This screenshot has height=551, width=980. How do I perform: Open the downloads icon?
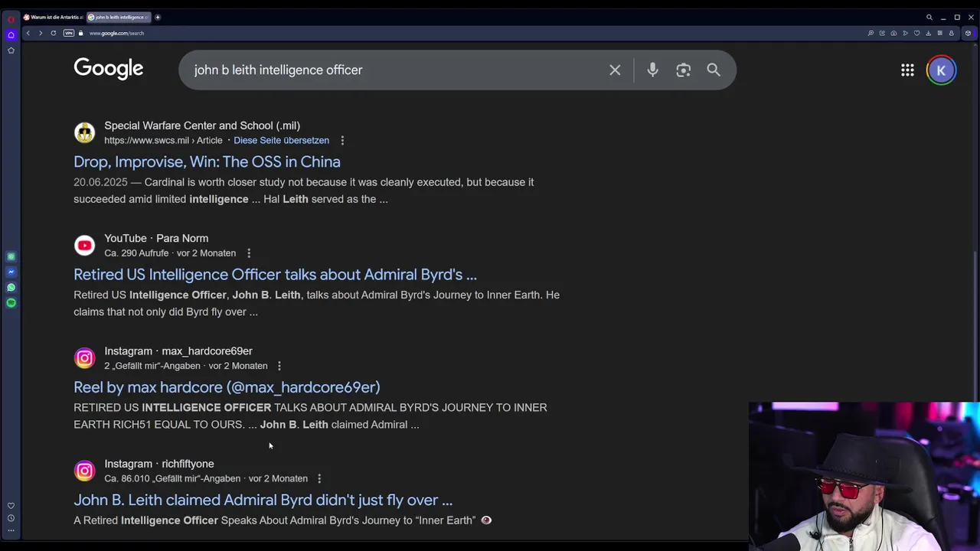point(928,33)
